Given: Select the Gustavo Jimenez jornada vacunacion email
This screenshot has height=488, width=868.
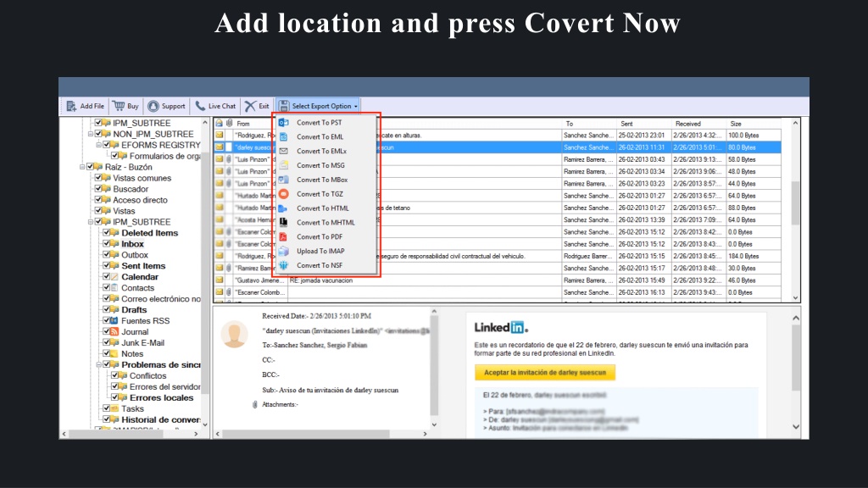Looking at the screenshot, I should tap(497, 280).
